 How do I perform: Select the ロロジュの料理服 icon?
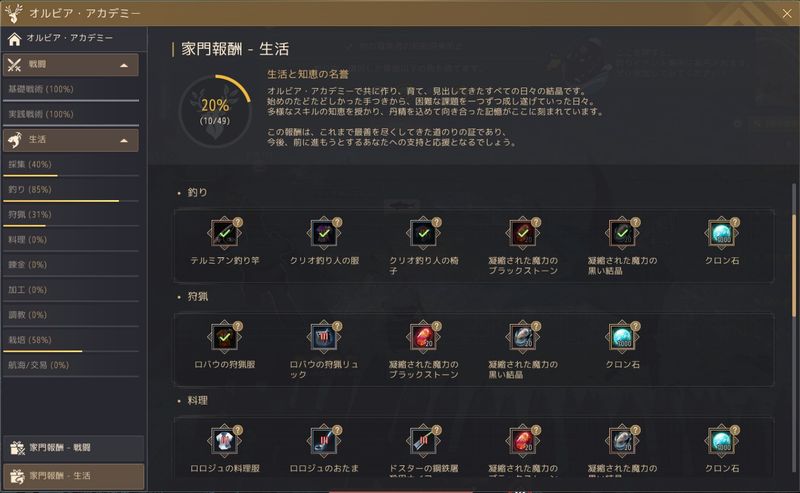224,441
